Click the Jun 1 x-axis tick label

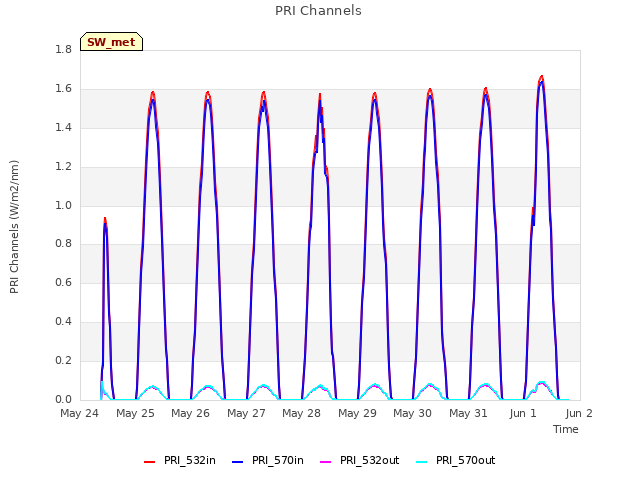(x=523, y=413)
